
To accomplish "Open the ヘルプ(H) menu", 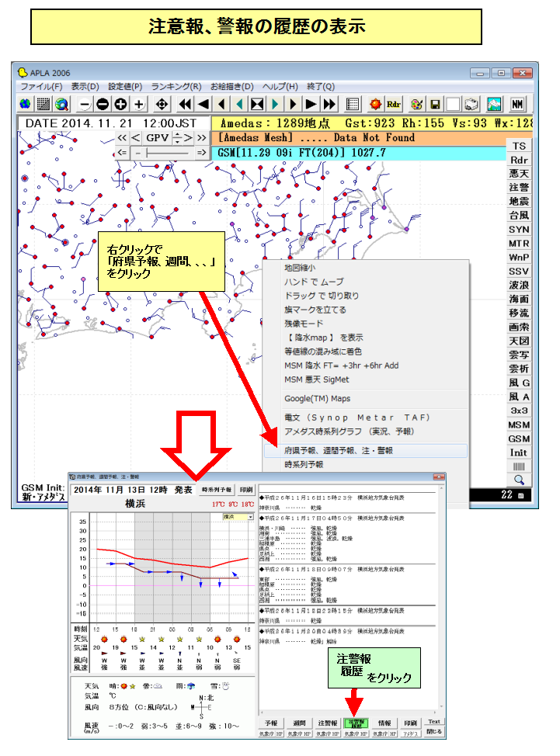I will (x=280, y=87).
